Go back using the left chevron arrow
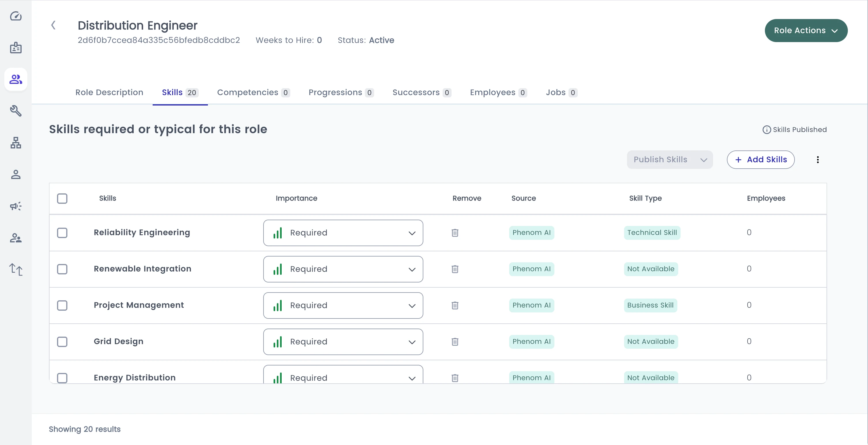The width and height of the screenshot is (868, 445). pyautogui.click(x=53, y=25)
